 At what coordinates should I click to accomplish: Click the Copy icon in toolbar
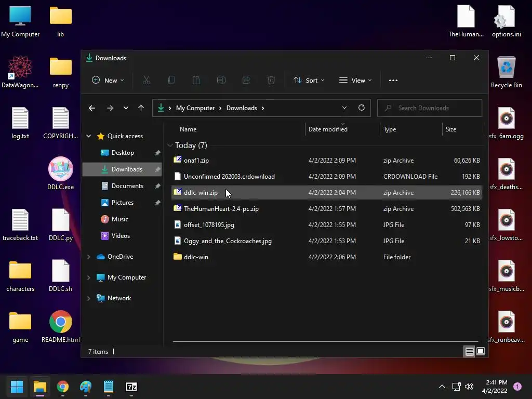(x=171, y=80)
